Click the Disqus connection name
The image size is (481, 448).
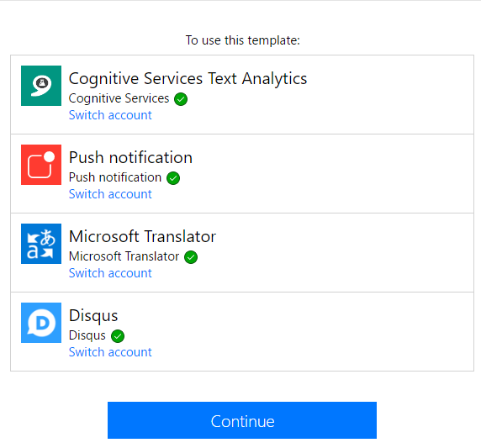pos(87,335)
